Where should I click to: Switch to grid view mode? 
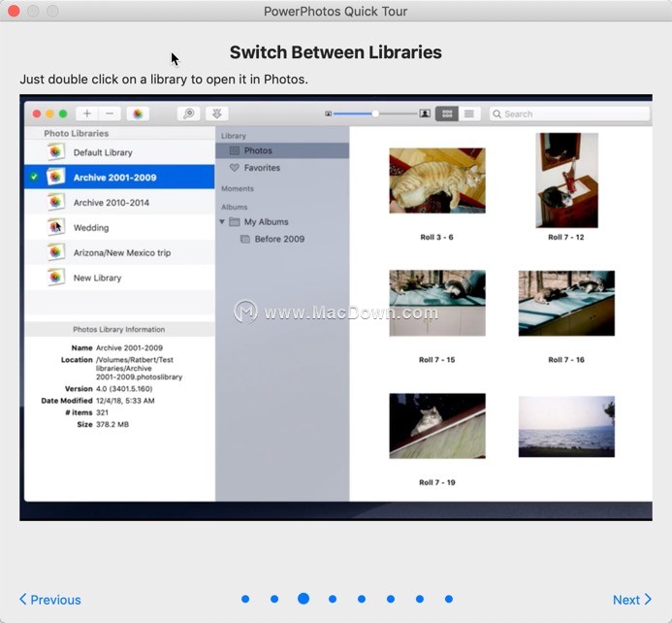[447, 114]
